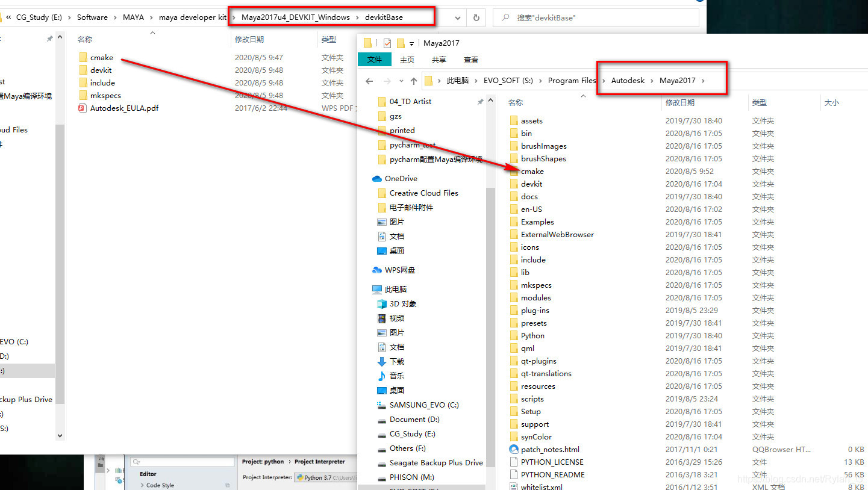Click the patch_notes.html file icon

pos(514,450)
